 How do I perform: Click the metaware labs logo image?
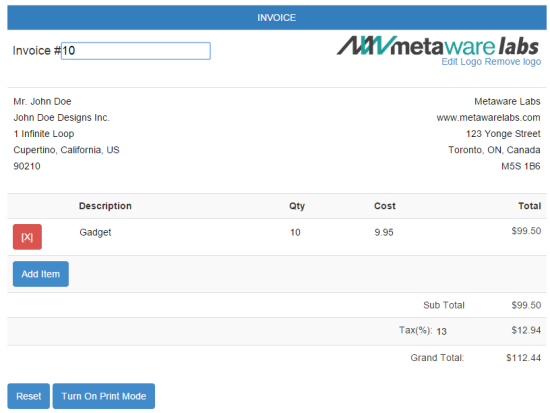pyautogui.click(x=438, y=46)
